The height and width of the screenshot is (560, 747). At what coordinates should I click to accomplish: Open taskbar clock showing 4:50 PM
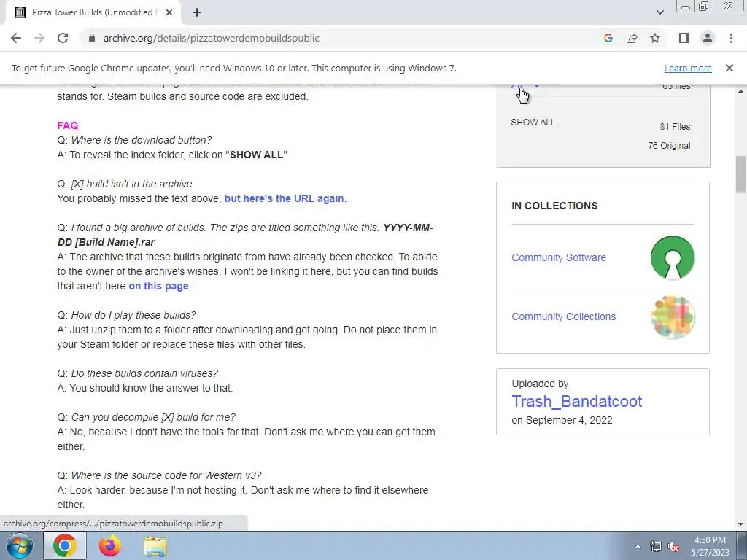pos(710,546)
